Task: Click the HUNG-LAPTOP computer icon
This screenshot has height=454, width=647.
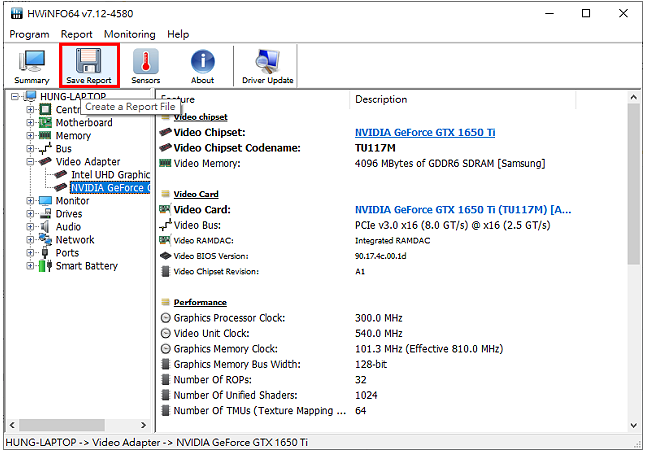Action: point(30,97)
